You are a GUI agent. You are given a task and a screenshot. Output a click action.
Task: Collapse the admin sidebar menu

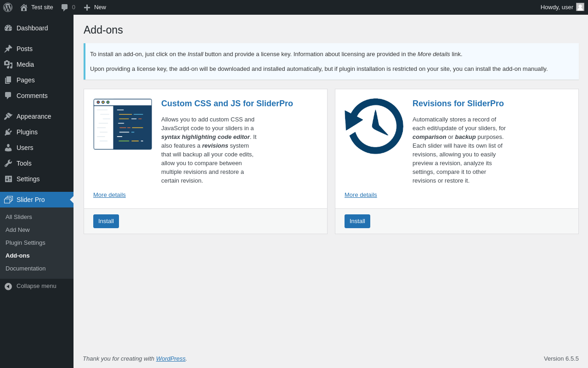pyautogui.click(x=36, y=286)
